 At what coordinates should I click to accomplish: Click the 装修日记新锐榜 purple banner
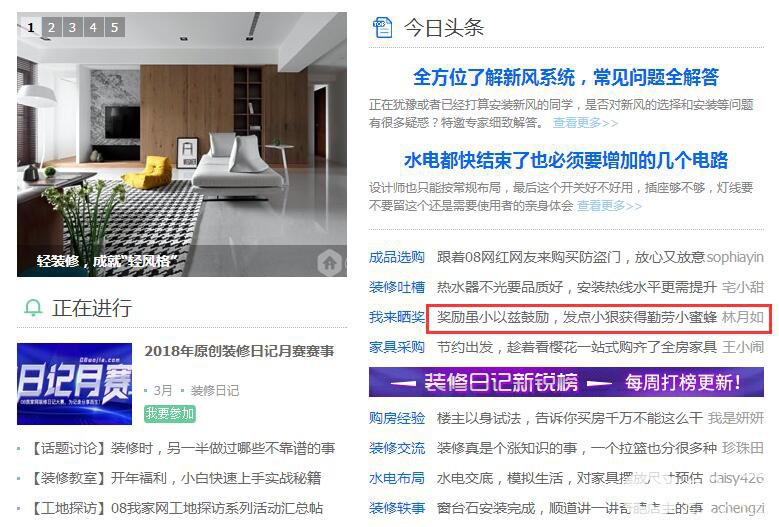pos(566,382)
